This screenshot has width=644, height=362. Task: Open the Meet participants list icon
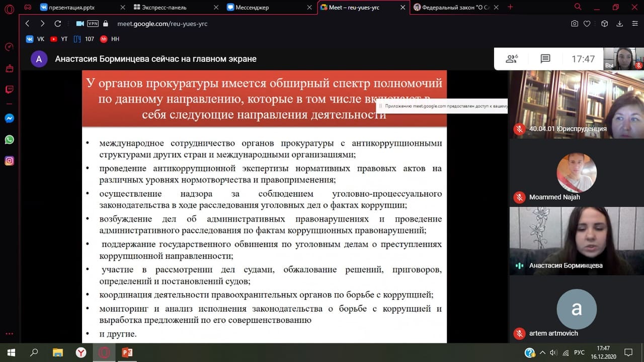(512, 59)
